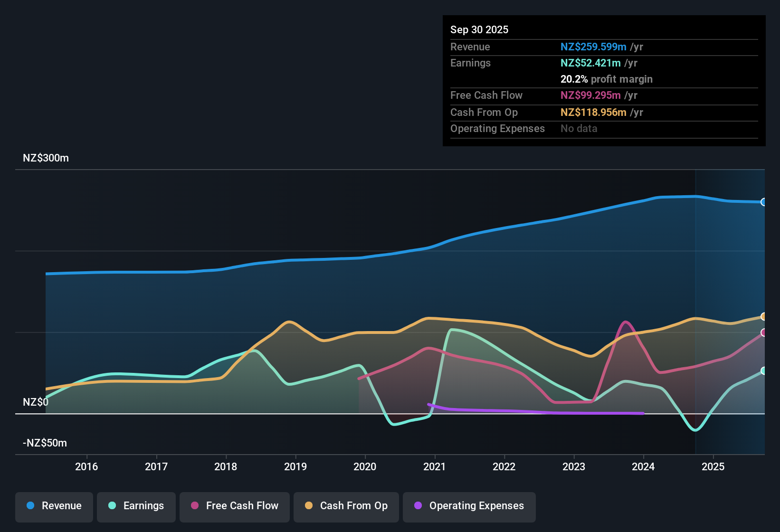Select the purple Operating Expenses legend dot
The height and width of the screenshot is (532, 780).
coord(418,506)
